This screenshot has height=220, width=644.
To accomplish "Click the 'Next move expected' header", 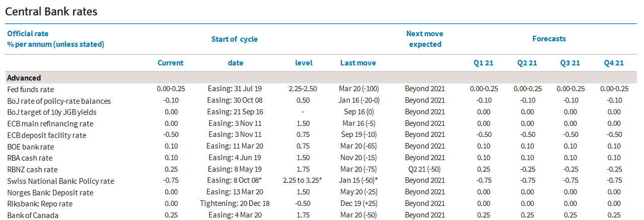I will point(425,39).
